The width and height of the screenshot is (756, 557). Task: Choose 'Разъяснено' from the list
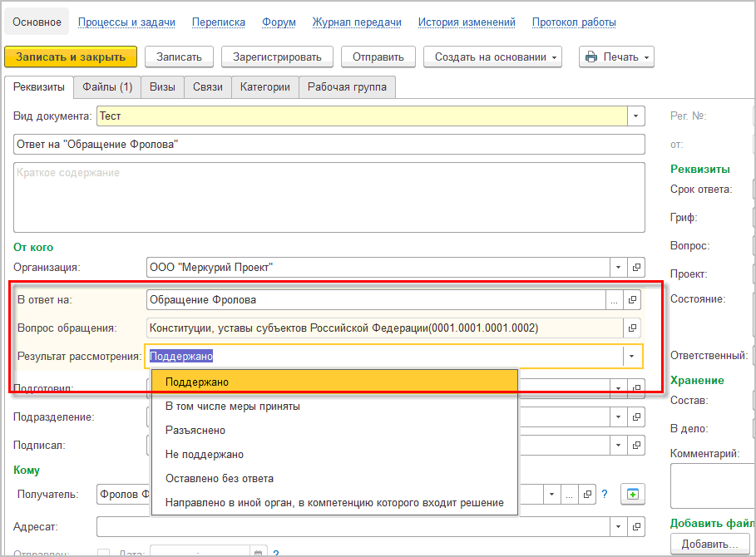pos(334,431)
